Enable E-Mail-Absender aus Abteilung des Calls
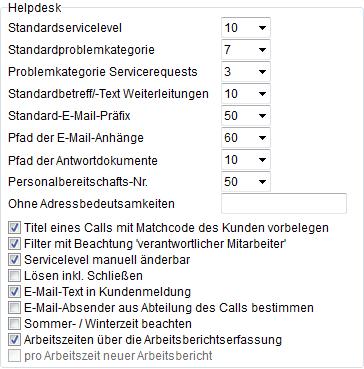 [x=15, y=308]
